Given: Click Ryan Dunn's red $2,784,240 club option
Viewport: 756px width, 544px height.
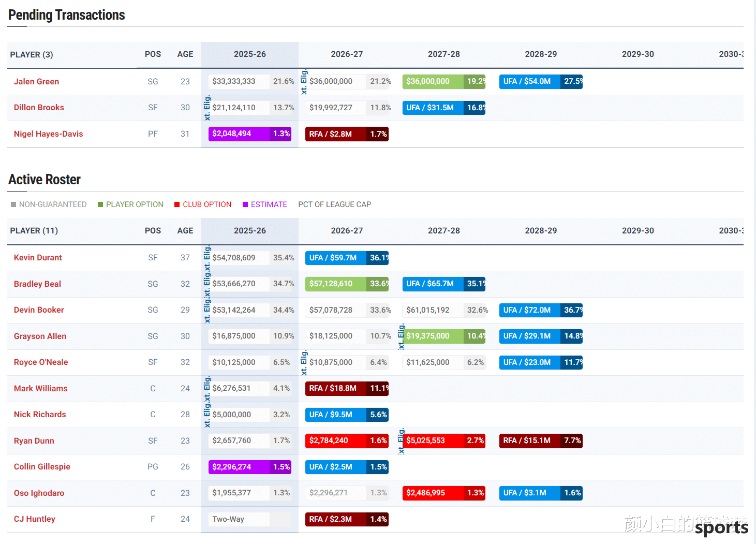Looking at the screenshot, I should 347,440.
